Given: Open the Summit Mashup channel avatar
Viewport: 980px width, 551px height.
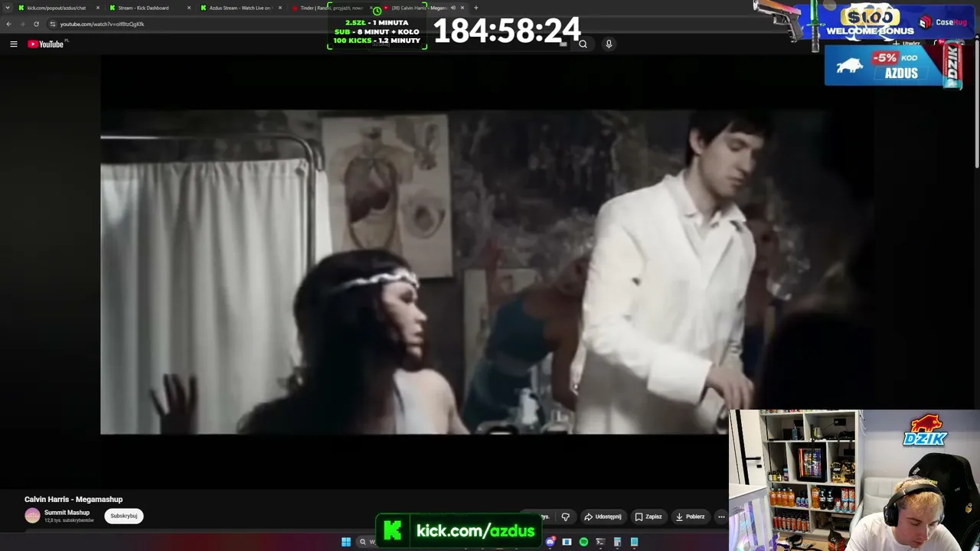Looking at the screenshot, I should [32, 516].
